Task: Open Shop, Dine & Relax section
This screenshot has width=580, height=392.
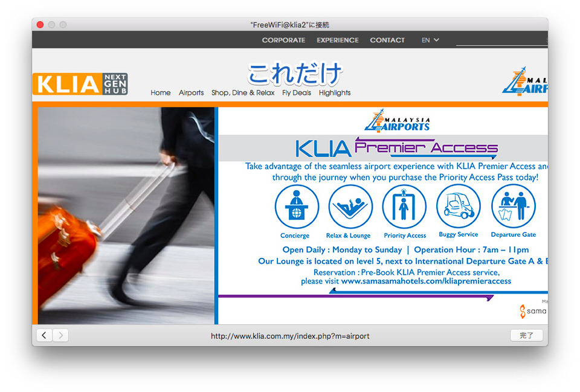Action: point(243,93)
